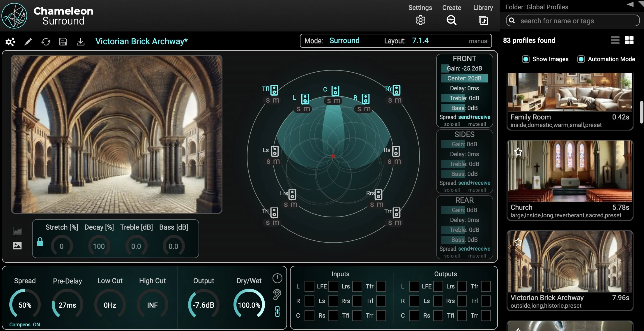Click the pencil icon to rename the profile
Screen dimensions: 644x331
coord(28,42)
